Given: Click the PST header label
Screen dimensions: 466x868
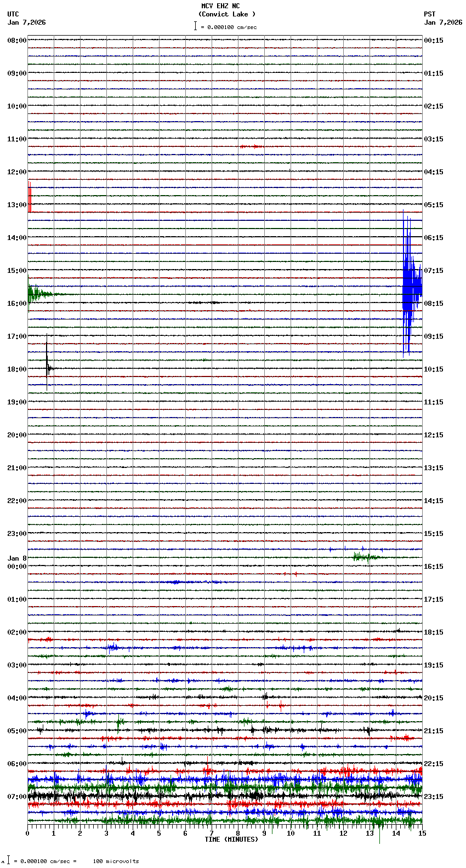Looking at the screenshot, I should point(429,14).
